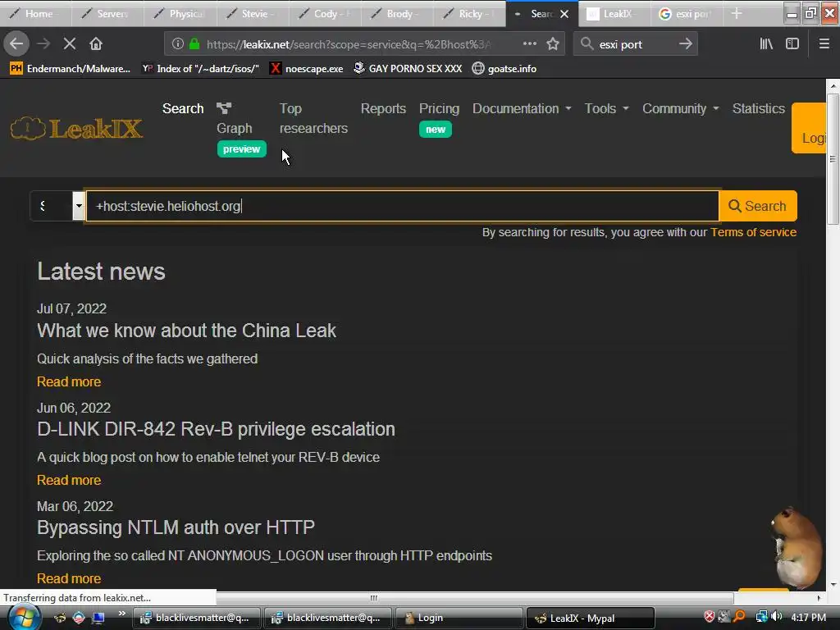The height and width of the screenshot is (630, 840).
Task: Switch to the Brody tab
Action: (x=398, y=13)
